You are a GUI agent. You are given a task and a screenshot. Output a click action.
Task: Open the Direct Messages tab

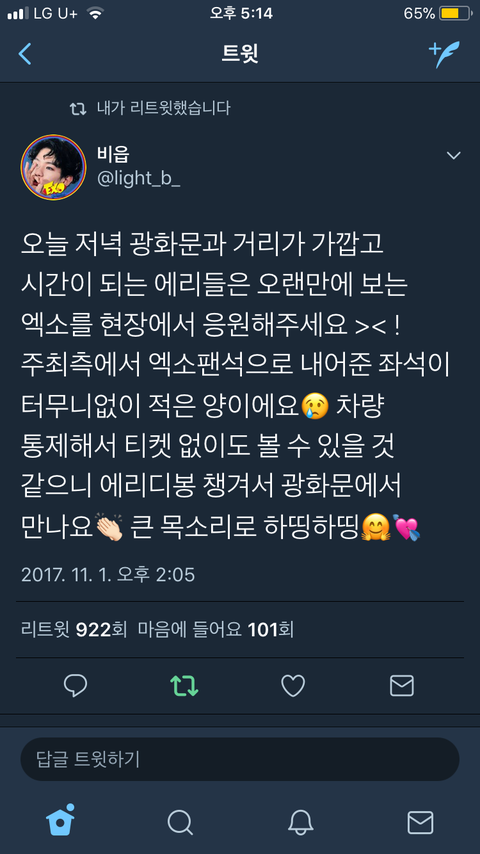420,822
